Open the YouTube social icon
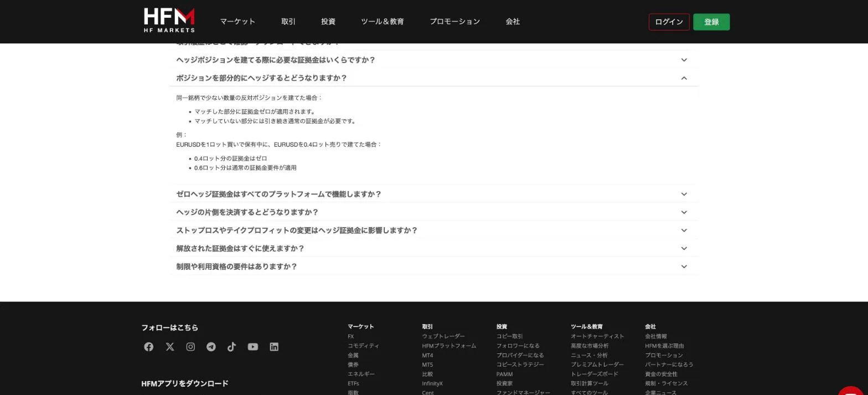The image size is (868, 395). pyautogui.click(x=253, y=347)
